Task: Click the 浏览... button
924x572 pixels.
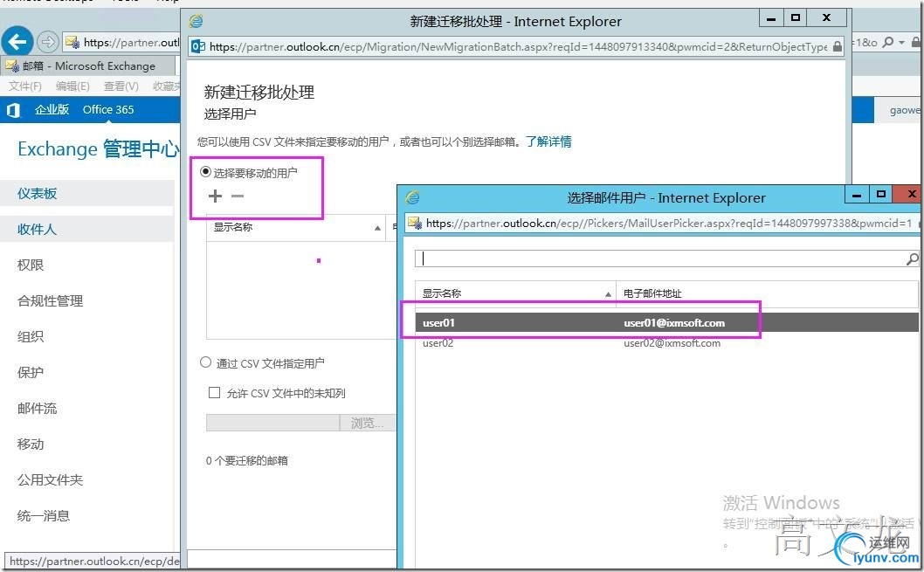Action: point(367,423)
